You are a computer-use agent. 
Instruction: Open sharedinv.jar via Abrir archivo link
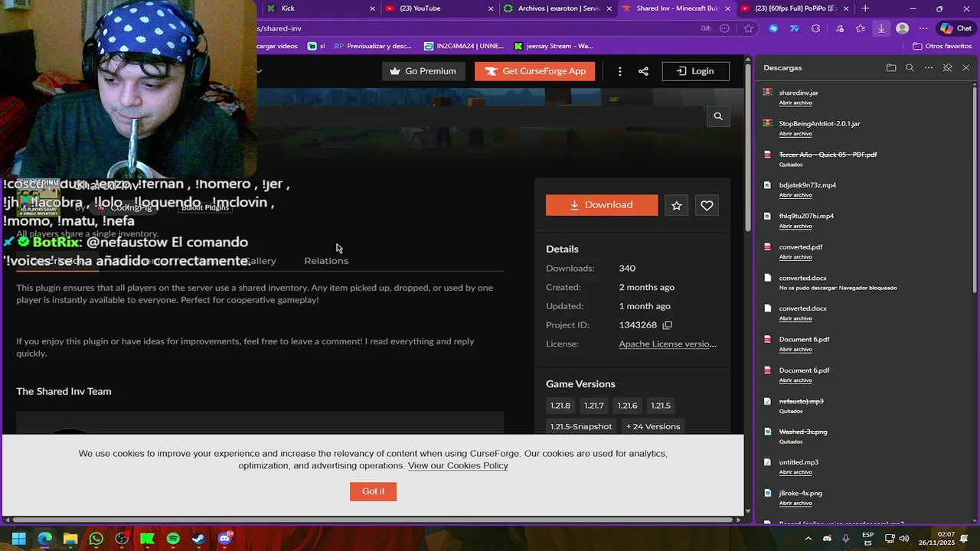point(795,103)
